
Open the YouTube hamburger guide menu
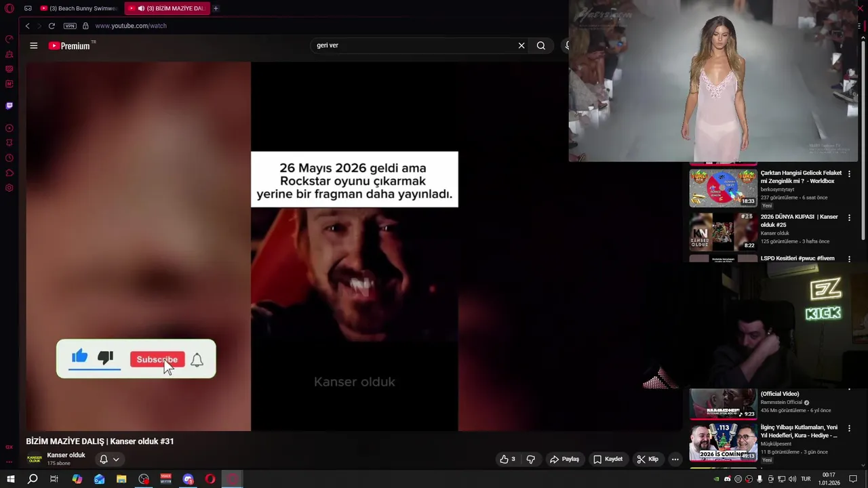coord(33,45)
